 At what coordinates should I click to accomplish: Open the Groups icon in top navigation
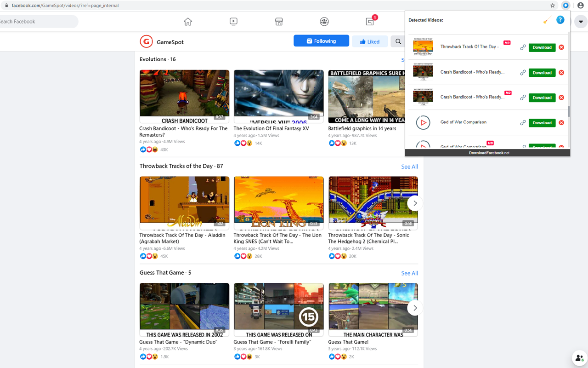(324, 22)
